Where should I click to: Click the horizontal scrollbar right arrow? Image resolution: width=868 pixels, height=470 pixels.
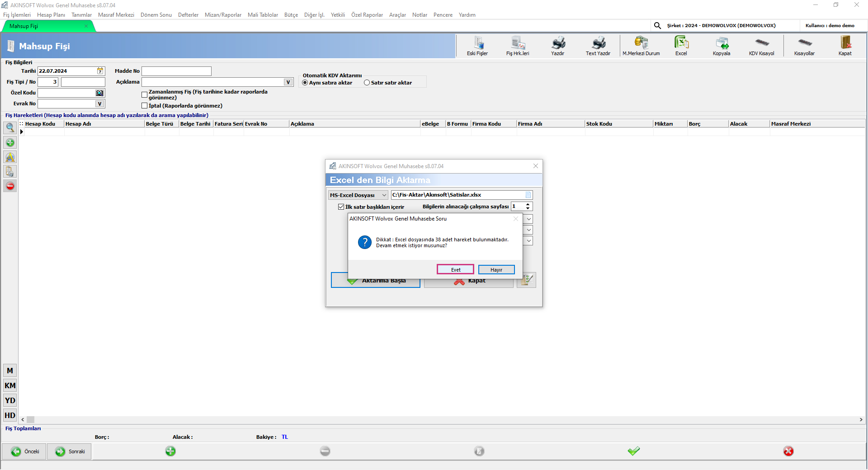pyautogui.click(x=861, y=420)
